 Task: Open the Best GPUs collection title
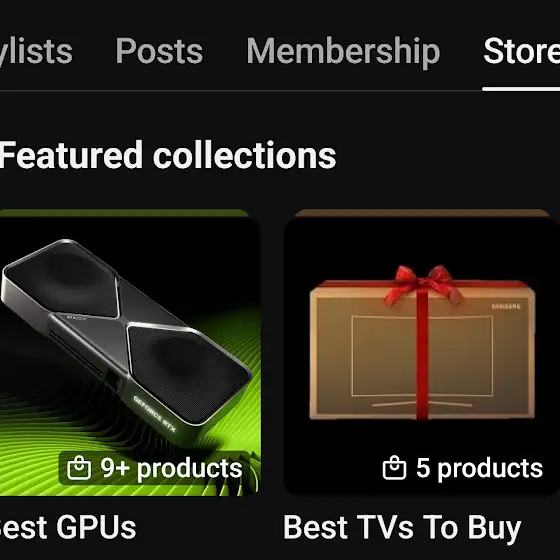pyautogui.click(x=68, y=527)
